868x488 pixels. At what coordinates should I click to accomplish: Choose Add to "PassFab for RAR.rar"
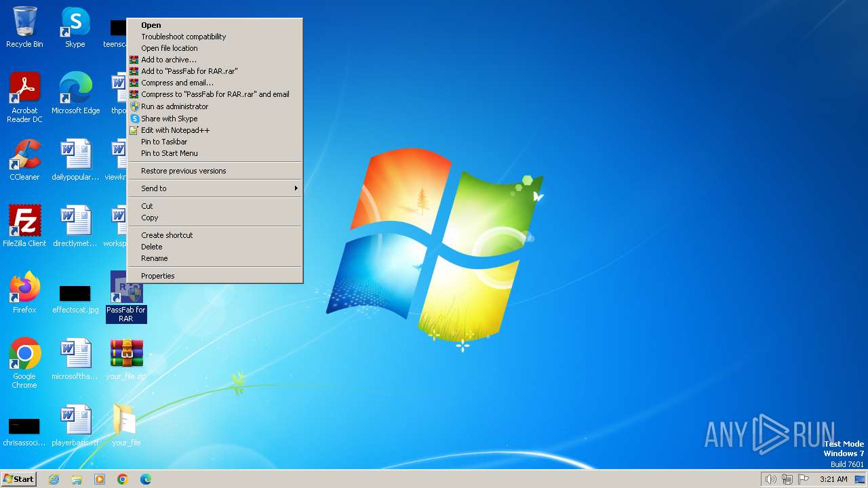click(214, 71)
